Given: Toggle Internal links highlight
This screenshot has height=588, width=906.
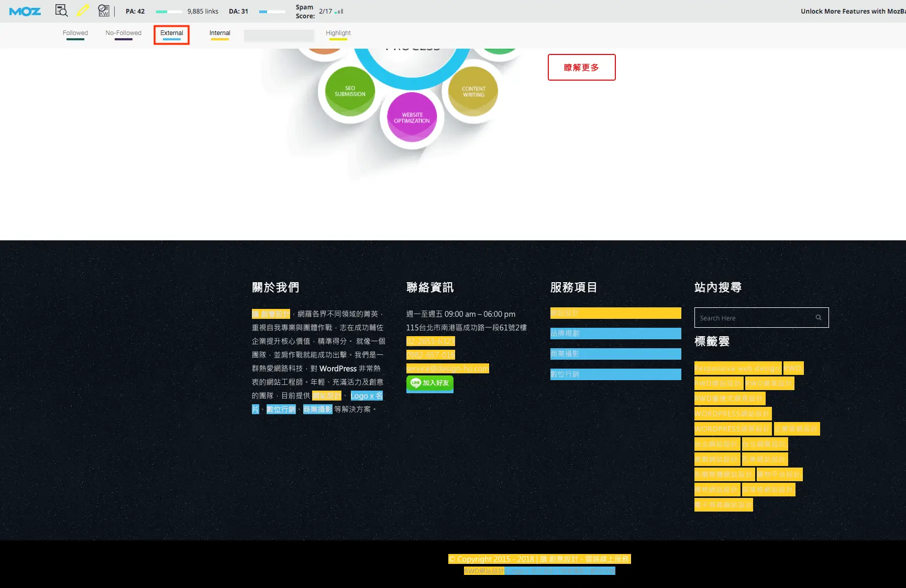Looking at the screenshot, I should click(x=220, y=35).
